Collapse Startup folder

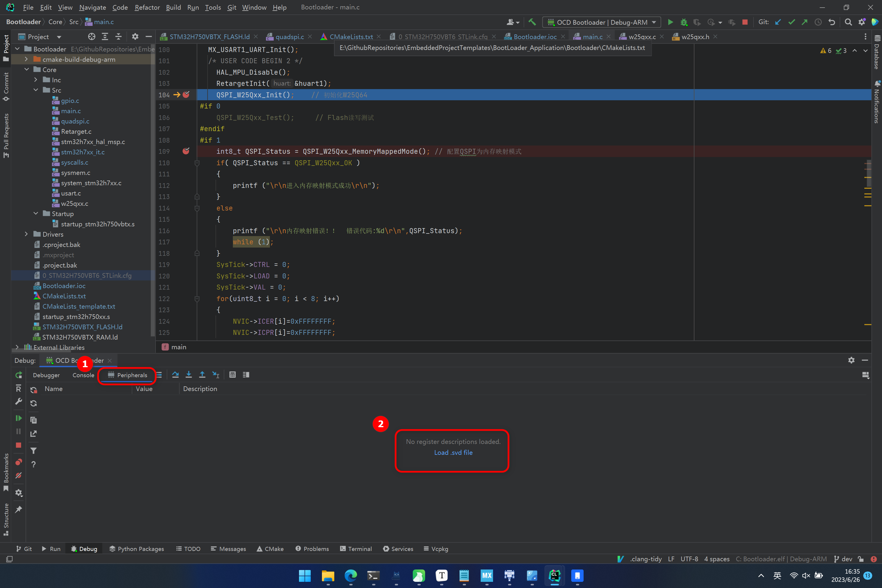point(36,213)
